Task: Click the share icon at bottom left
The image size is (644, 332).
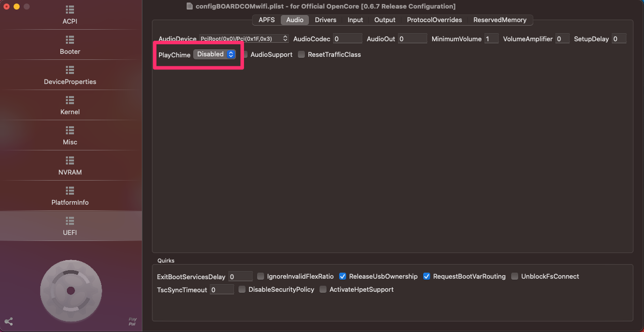Action: pos(9,321)
